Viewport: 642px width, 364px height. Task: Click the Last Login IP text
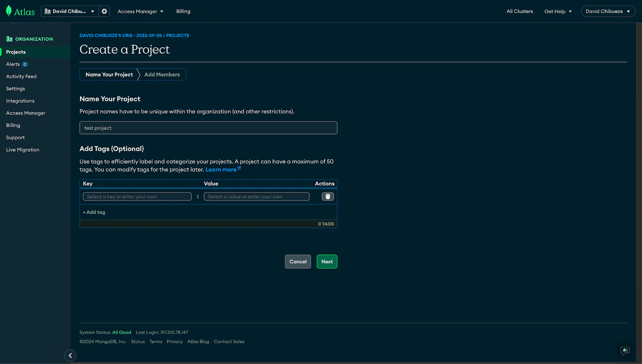[162, 332]
